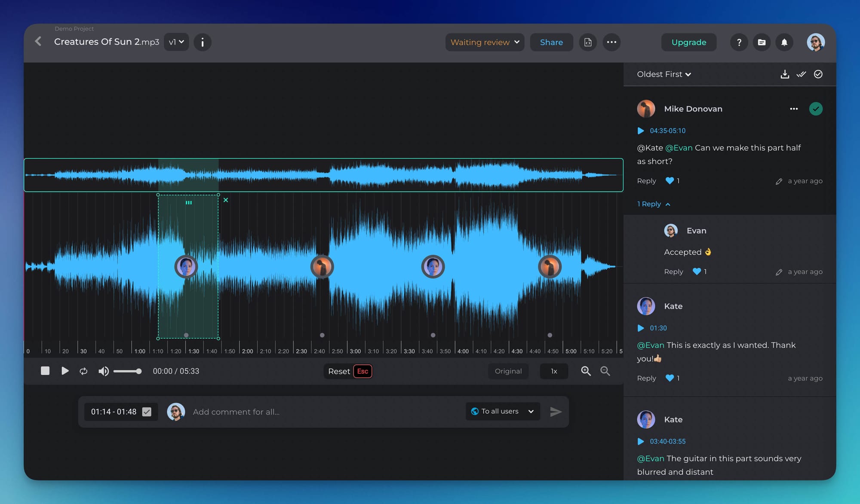
Task: Zoom into the waveform with the magnifier icon
Action: coord(586,371)
